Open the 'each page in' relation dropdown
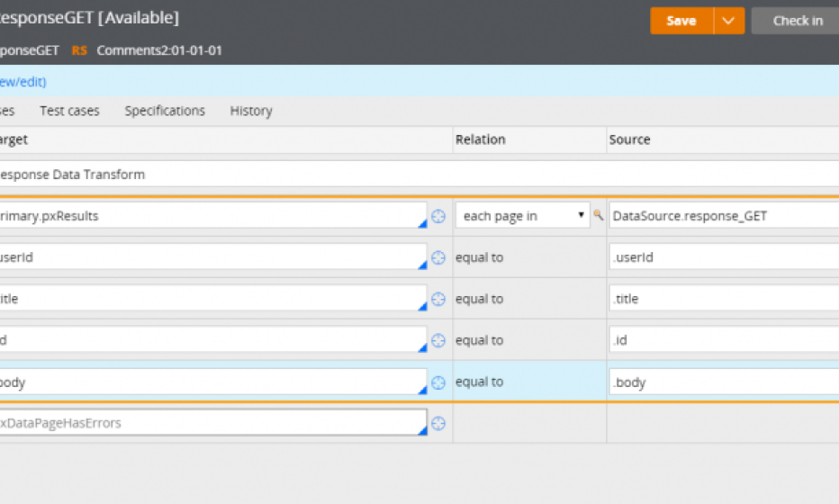 522,216
